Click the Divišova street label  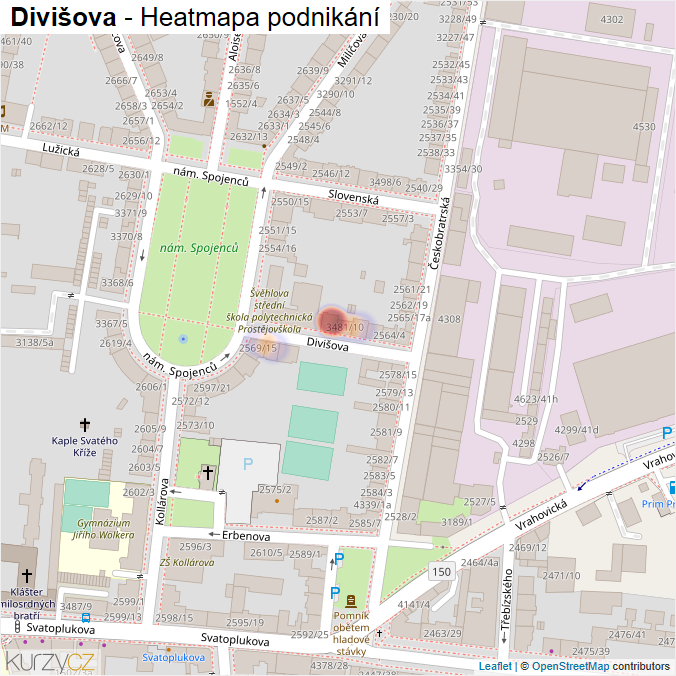coord(327,344)
